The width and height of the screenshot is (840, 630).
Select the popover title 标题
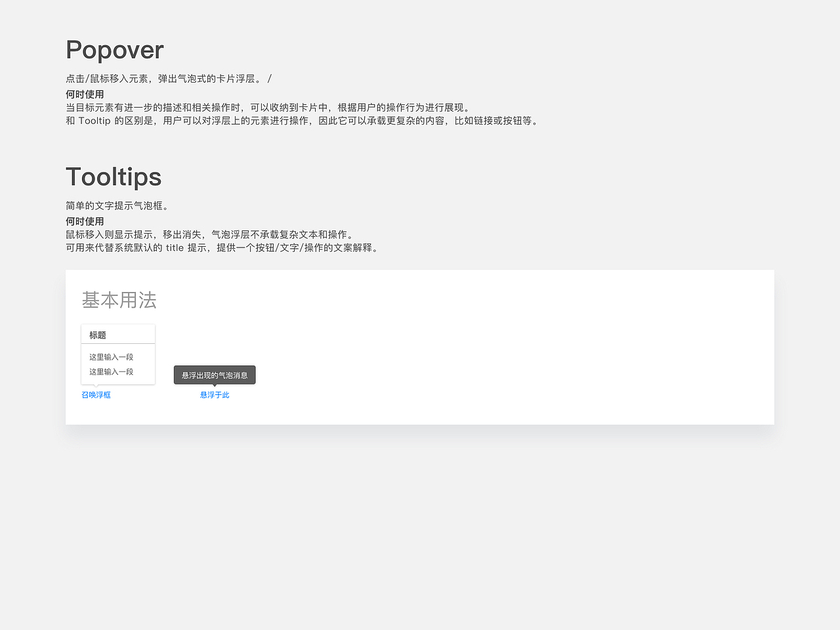pos(97,335)
